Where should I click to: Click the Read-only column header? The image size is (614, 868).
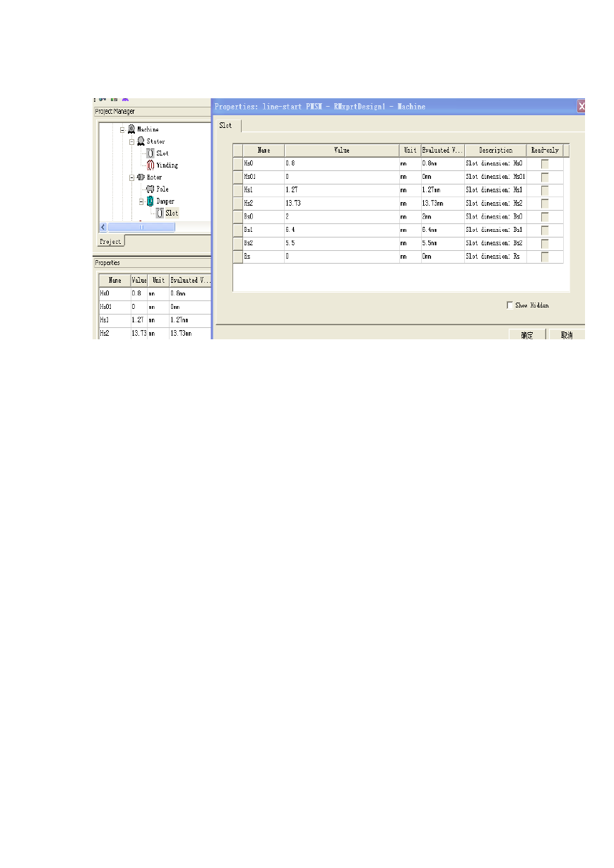pos(545,151)
